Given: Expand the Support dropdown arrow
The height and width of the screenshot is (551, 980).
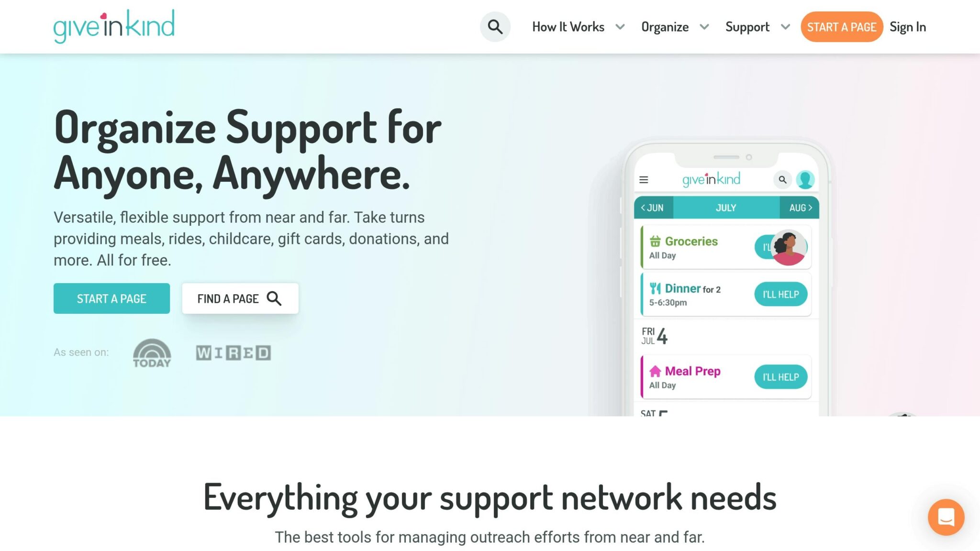Looking at the screenshot, I should pos(785,27).
